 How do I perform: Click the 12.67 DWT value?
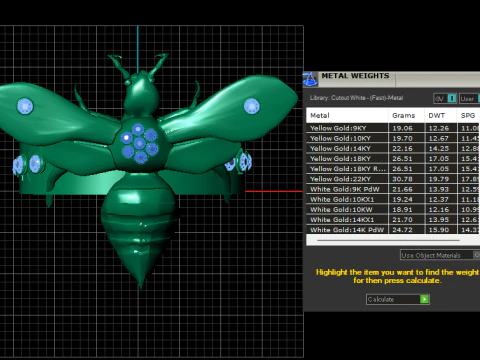click(439, 138)
